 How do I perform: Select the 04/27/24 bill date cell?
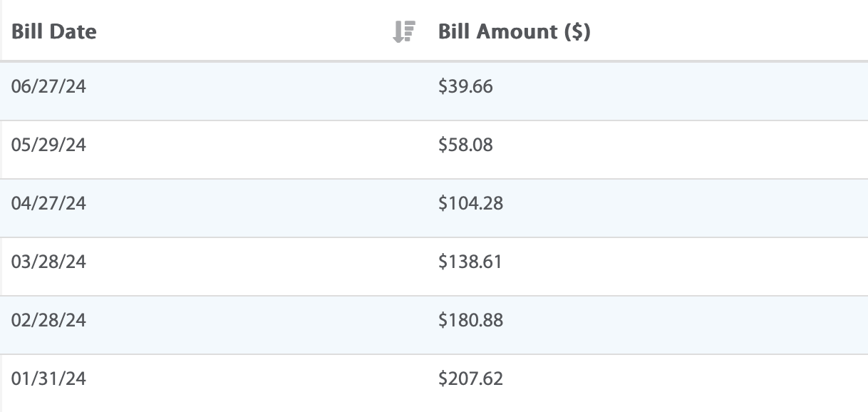[x=48, y=203]
